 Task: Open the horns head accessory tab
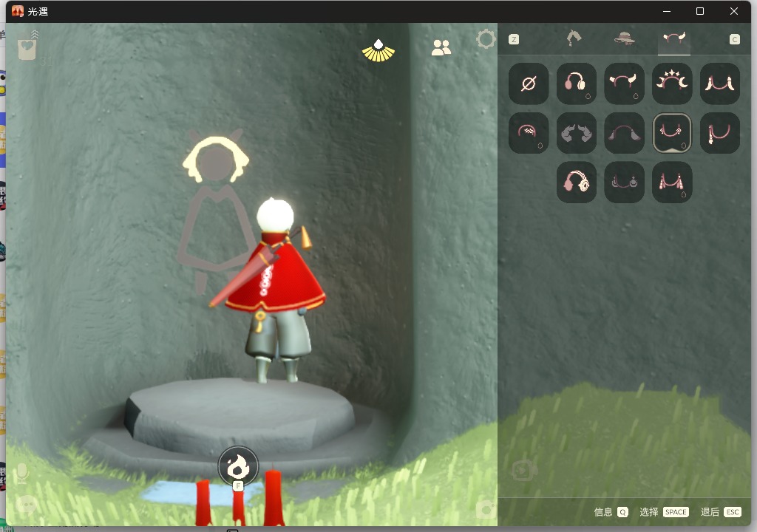[674, 38]
